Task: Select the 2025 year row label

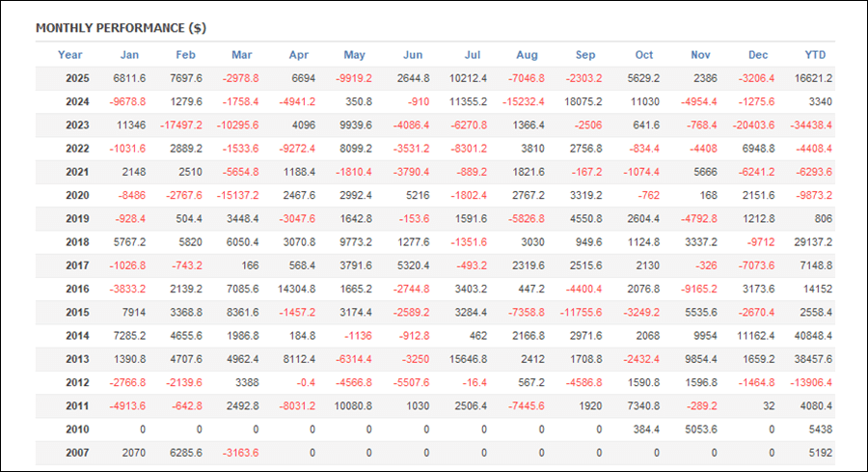Action: pyautogui.click(x=78, y=78)
